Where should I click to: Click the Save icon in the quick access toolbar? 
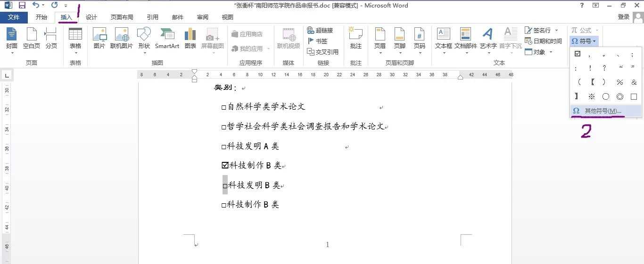22,5
